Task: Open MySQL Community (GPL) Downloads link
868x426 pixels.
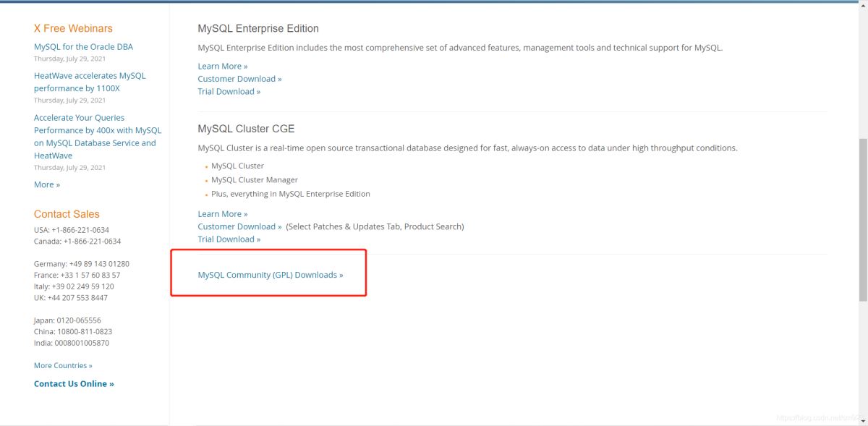Action: pos(270,275)
